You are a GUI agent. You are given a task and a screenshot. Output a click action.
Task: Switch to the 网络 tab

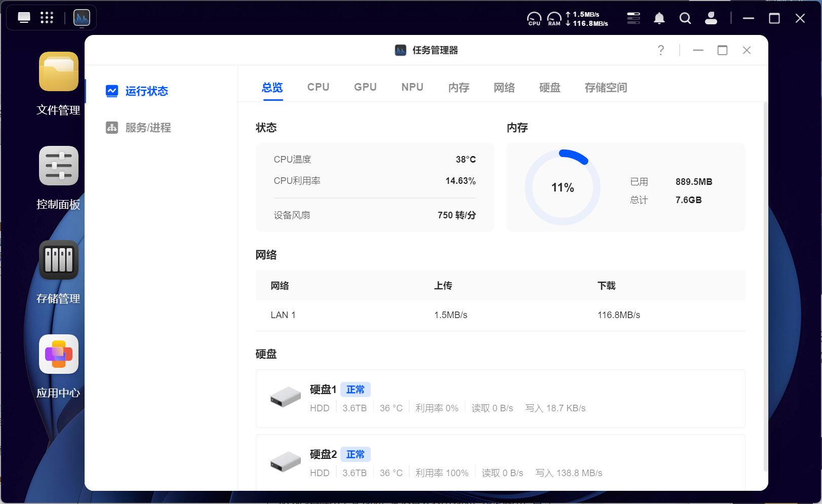tap(504, 87)
